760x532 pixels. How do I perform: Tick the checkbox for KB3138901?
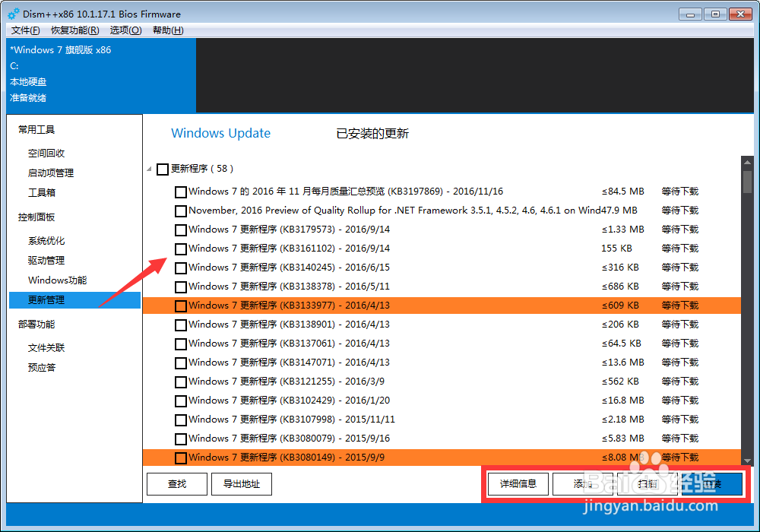181,325
